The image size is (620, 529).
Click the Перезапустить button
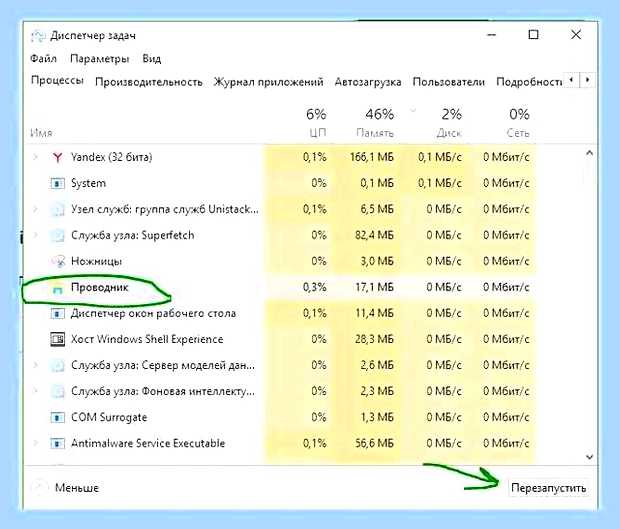[548, 488]
